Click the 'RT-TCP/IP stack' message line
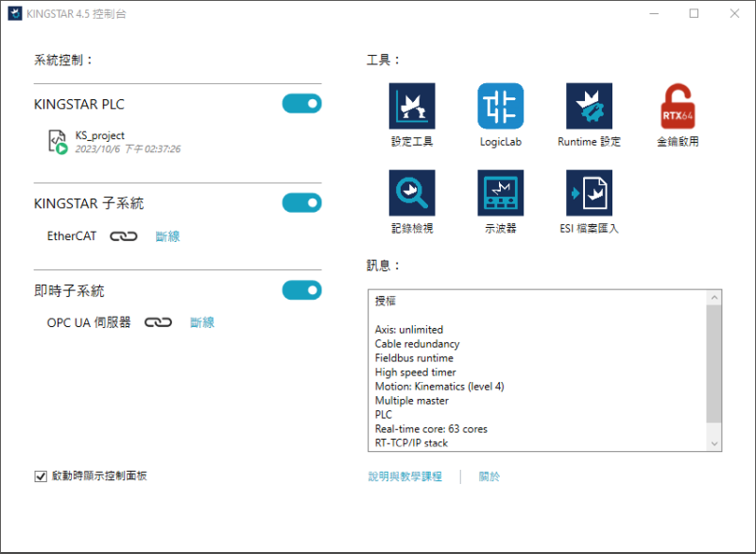Image resolution: width=756 pixels, height=554 pixels. [x=411, y=442]
